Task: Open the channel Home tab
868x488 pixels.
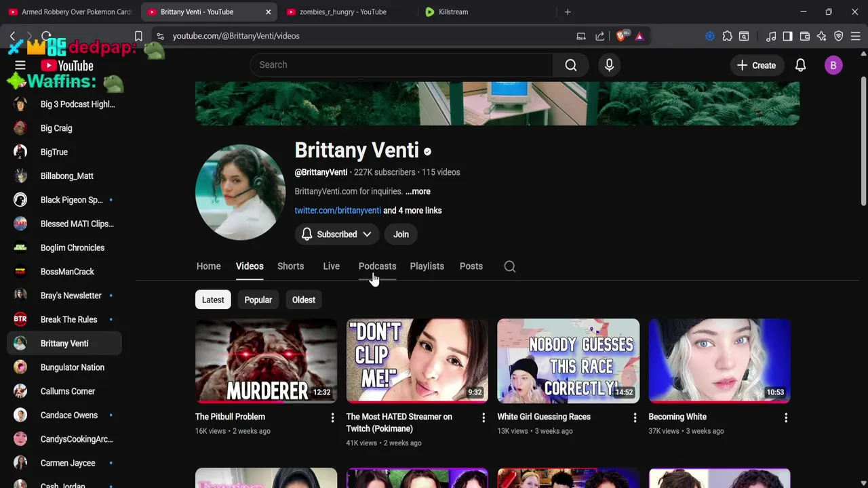Action: pyautogui.click(x=209, y=266)
